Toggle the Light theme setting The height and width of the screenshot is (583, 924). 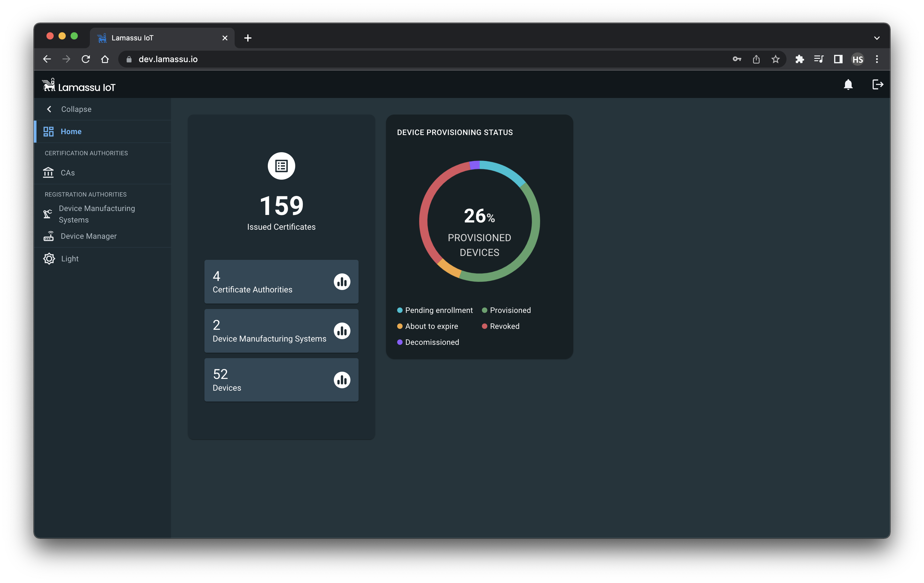click(69, 258)
